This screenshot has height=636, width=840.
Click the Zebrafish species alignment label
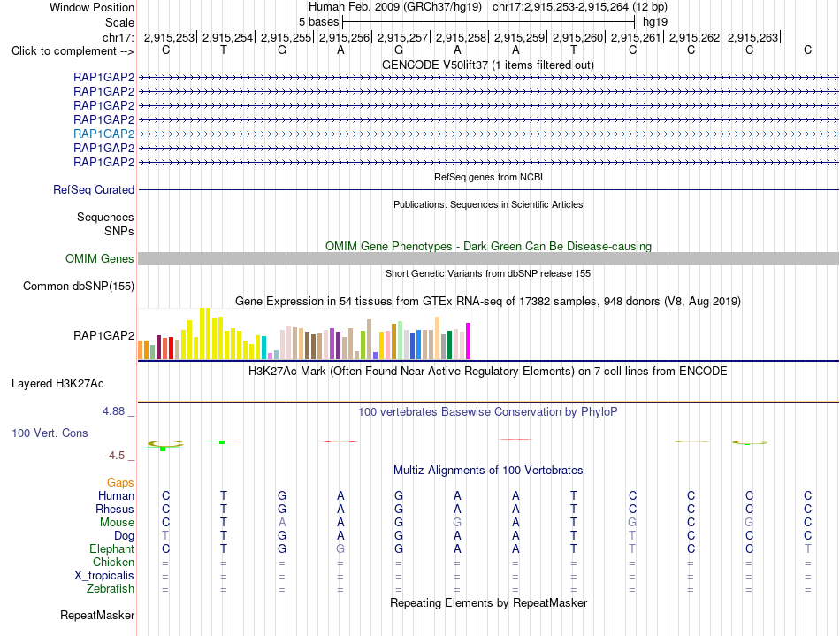point(111,588)
